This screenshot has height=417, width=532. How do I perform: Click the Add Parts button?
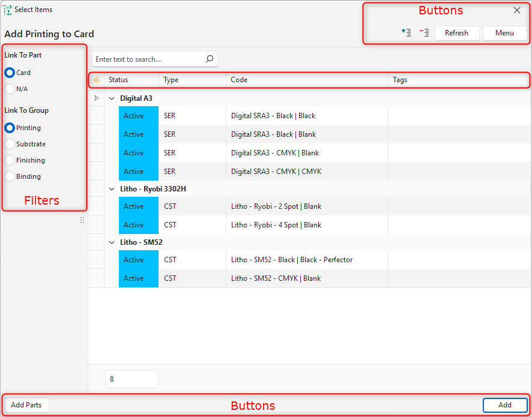(x=26, y=405)
